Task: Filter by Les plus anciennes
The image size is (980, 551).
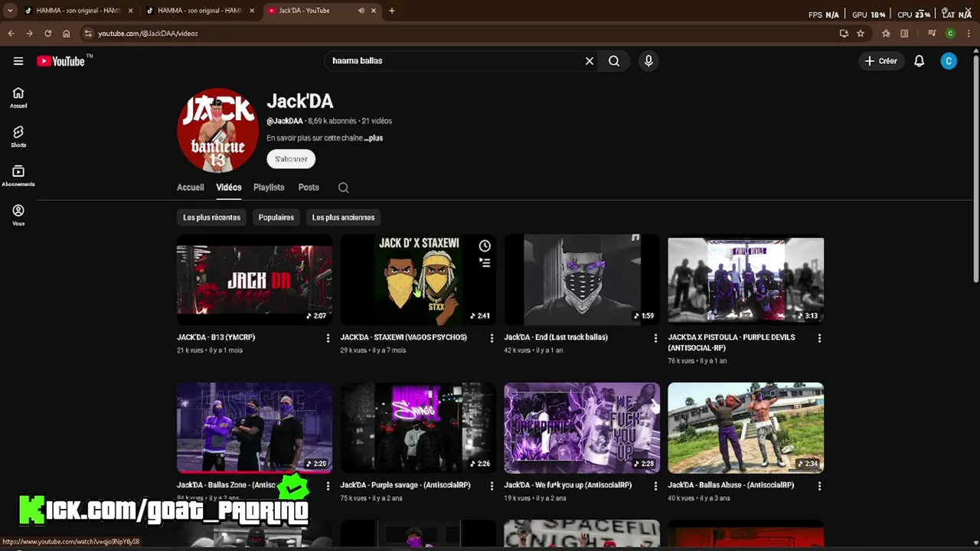Action: 343,217
